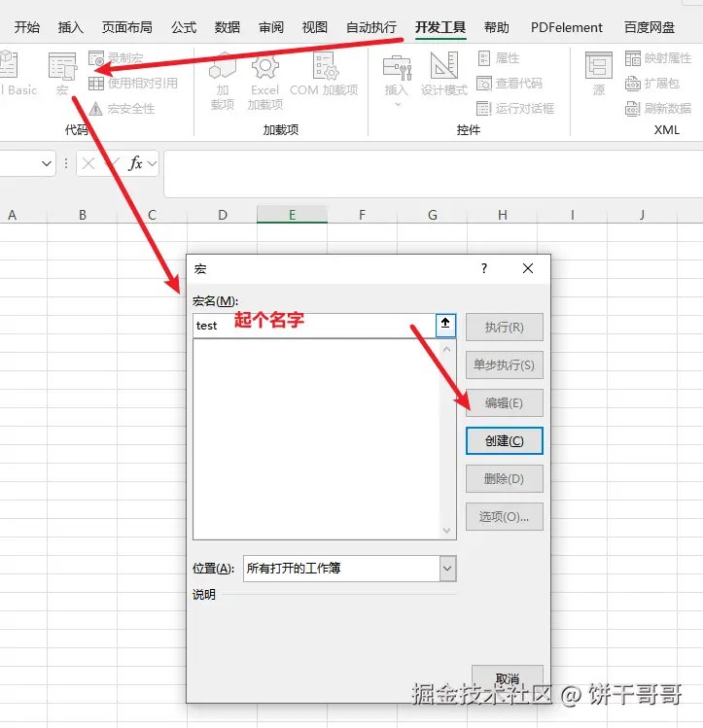Image resolution: width=703 pixels, height=728 pixels.
Task: Click the collapse-dialog arrow beside macro name
Action: pyautogui.click(x=445, y=325)
